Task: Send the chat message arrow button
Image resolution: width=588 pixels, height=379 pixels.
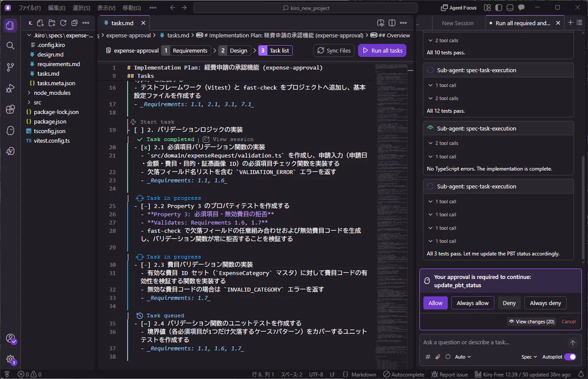Action: coord(572,343)
